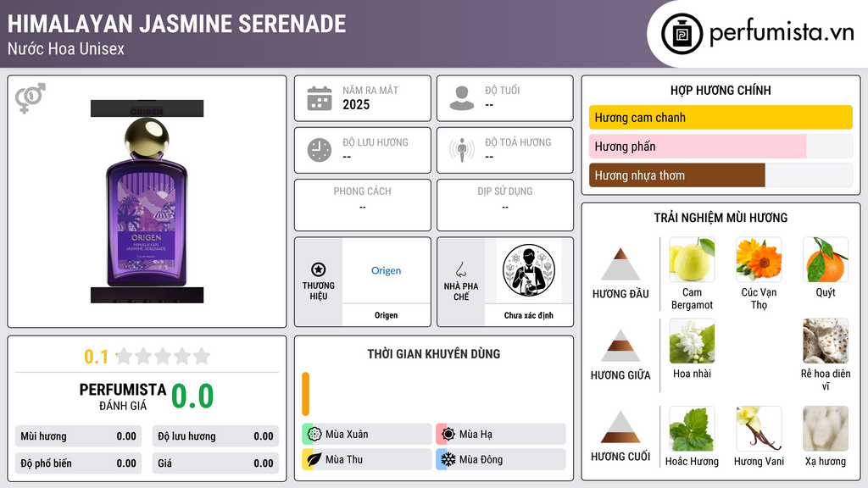The width and height of the screenshot is (868, 488).
Task: Click the calendar icon beside Năm ra mắt
Action: (320, 98)
